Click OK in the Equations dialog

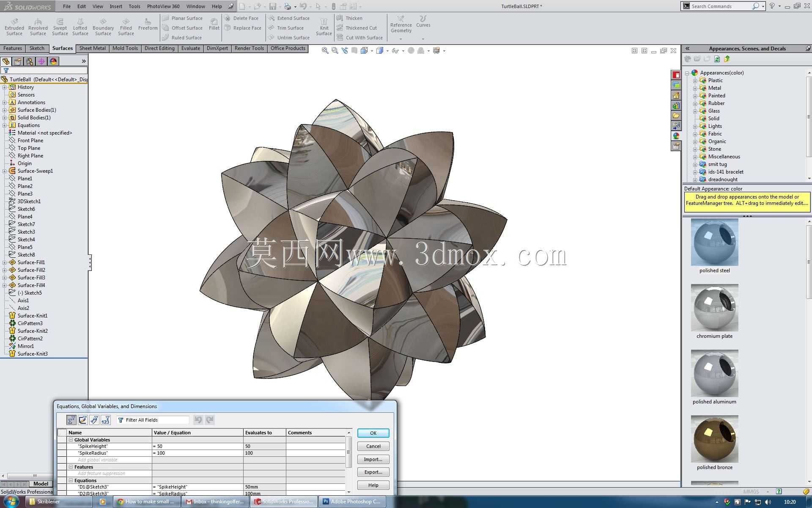373,433
